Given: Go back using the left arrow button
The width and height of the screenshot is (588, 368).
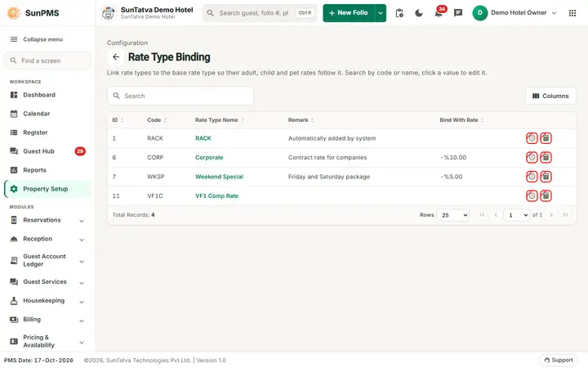Looking at the screenshot, I should [x=116, y=57].
